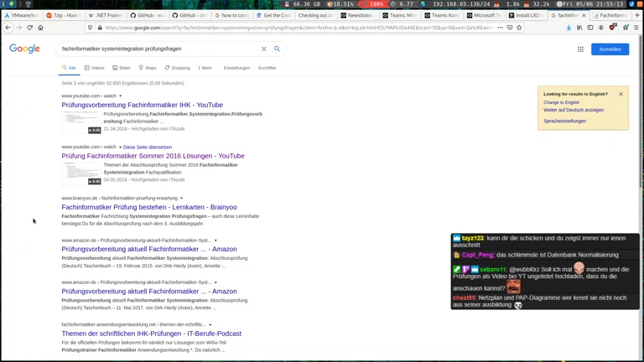Open the red uBlock shield extension icon
The width and height of the screenshot is (644, 362).
point(613,28)
